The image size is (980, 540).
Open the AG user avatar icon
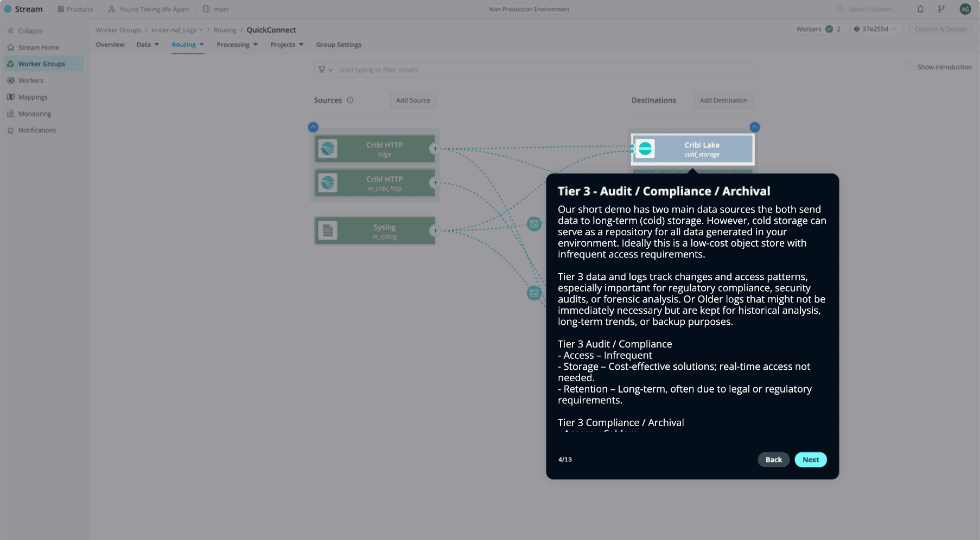965,9
